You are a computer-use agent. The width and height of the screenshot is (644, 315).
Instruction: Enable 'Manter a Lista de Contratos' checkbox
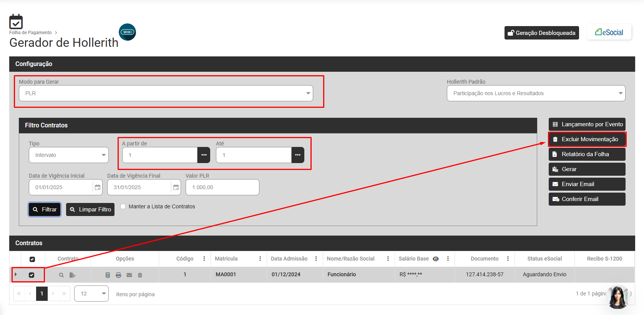tap(123, 206)
